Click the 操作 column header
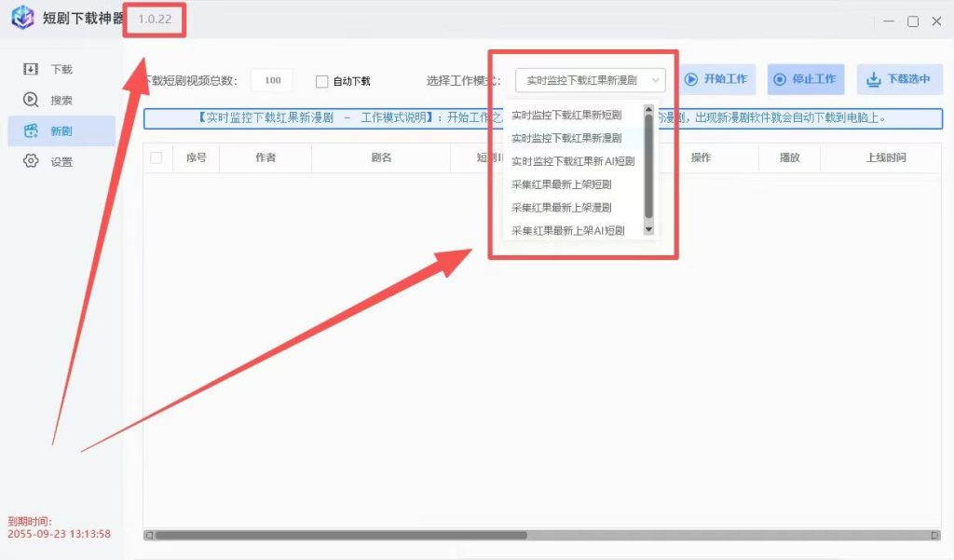Screen dimensions: 954x560 [701, 157]
